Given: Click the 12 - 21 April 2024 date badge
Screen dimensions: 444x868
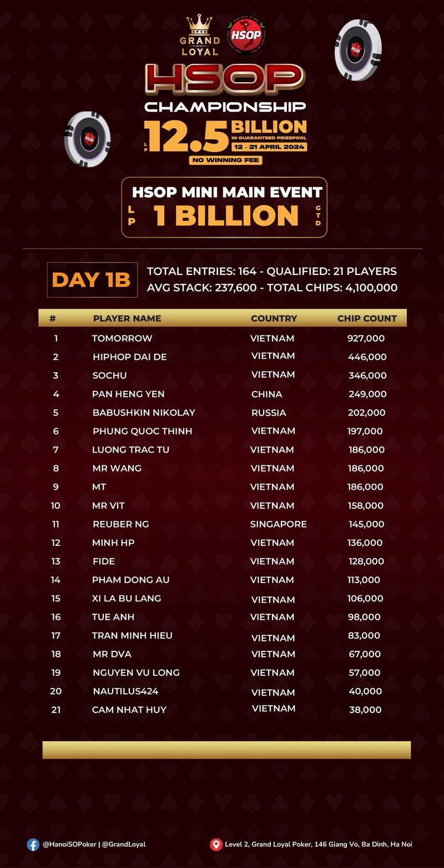Looking at the screenshot, I should [x=269, y=147].
